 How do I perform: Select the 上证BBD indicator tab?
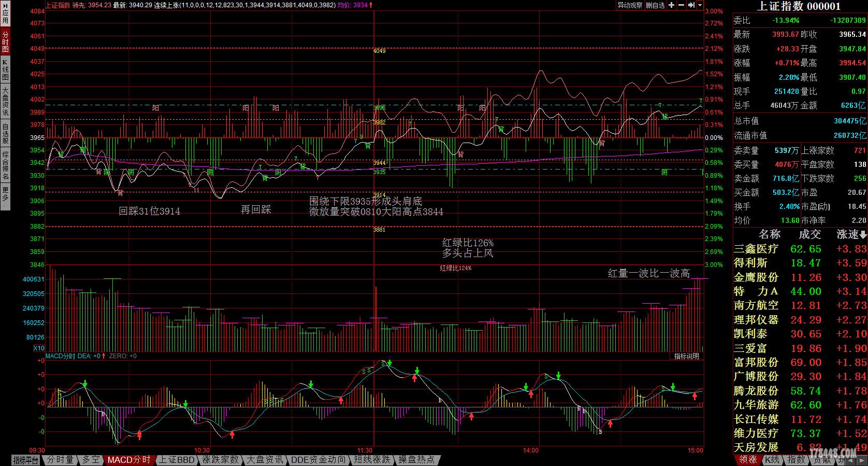coord(177,460)
